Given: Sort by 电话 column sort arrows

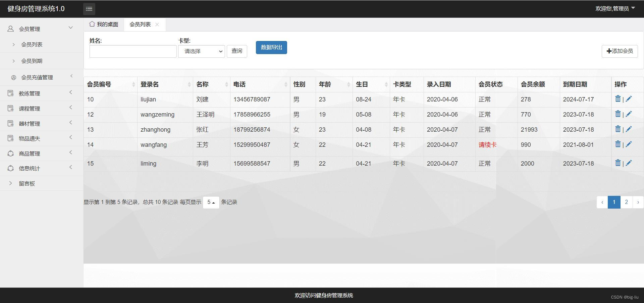Looking at the screenshot, I should pyautogui.click(x=286, y=85).
